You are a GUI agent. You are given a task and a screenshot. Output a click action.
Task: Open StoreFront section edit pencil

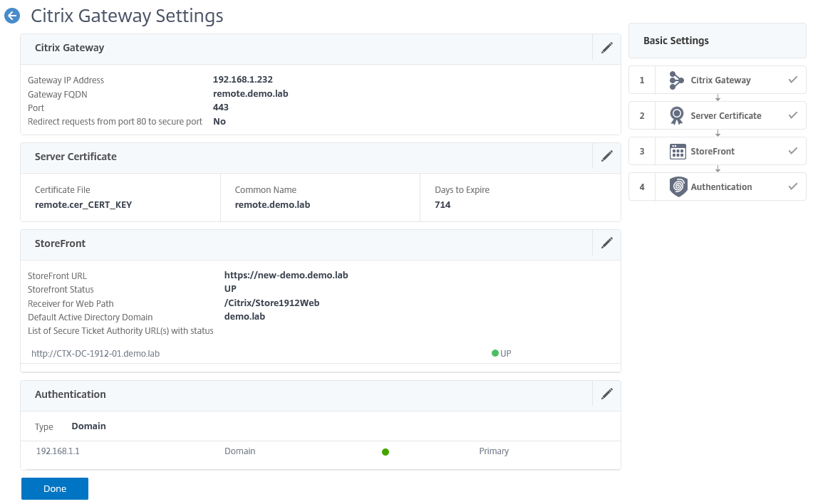click(606, 243)
